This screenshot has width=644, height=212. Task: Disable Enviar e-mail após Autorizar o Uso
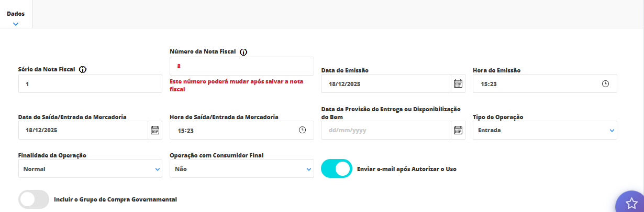337,169
